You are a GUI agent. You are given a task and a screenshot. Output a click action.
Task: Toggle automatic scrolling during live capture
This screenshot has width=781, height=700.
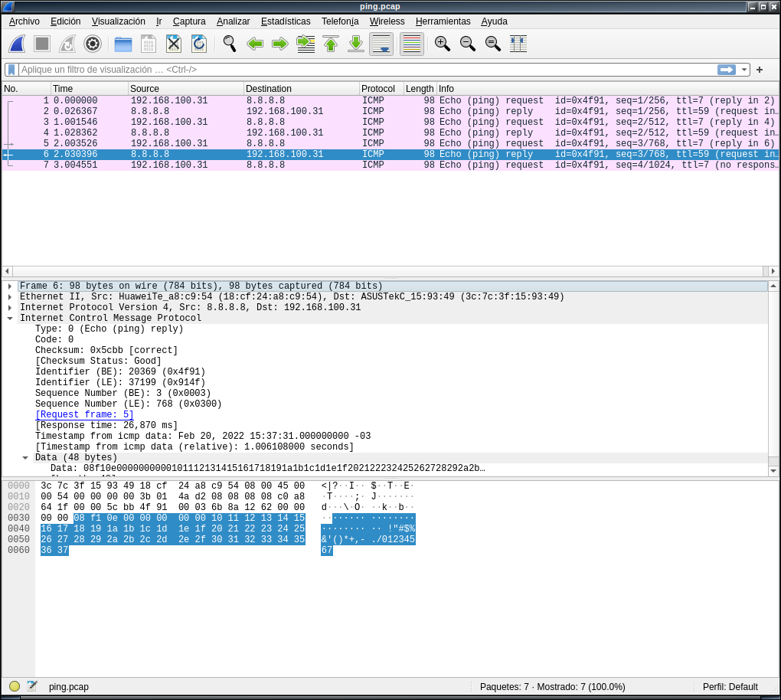[381, 44]
